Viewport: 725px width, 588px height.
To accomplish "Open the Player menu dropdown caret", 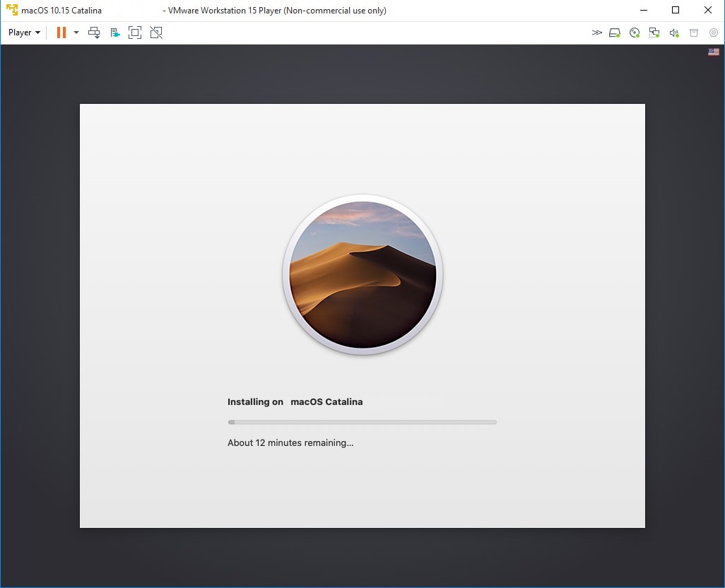I will coord(37,32).
